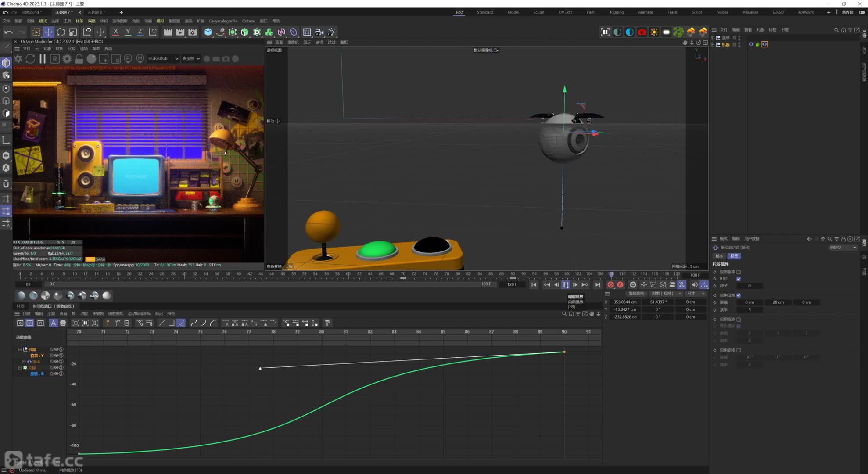The height and width of the screenshot is (474, 868).
Task: Toggle eye visibility of 旋转 . B track
Action: [56, 374]
